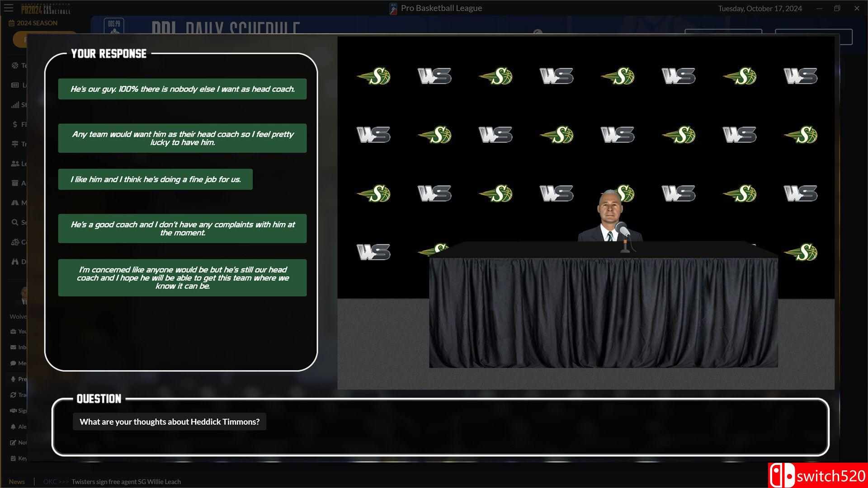868x488 pixels.
Task: Select "Any team would want him" response
Action: click(182, 138)
